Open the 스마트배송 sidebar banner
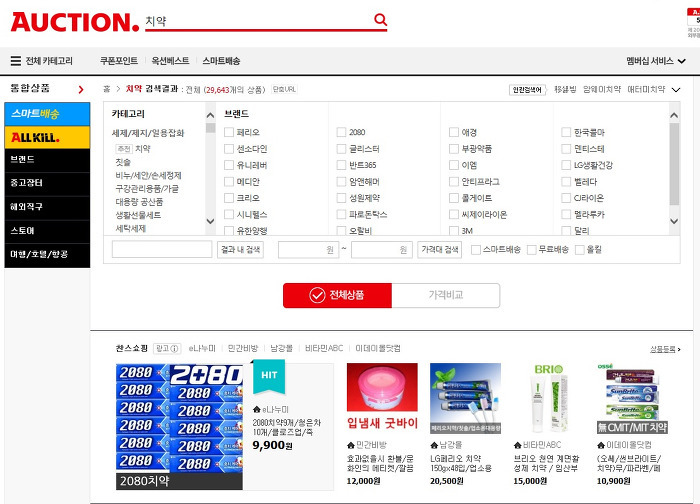The height and width of the screenshot is (504, 700). pos(47,114)
